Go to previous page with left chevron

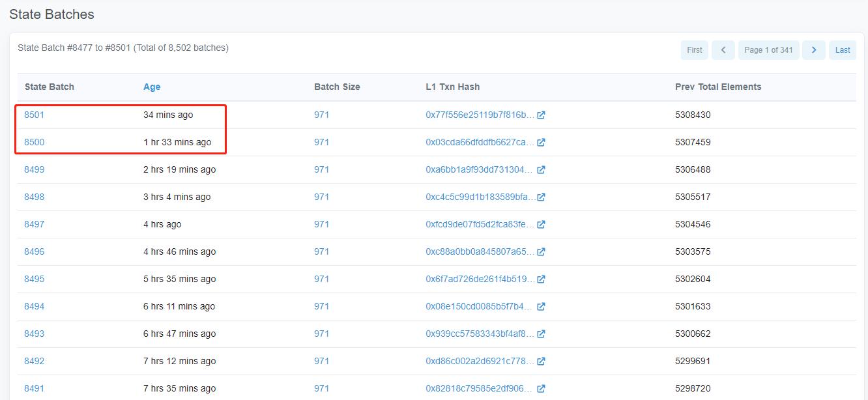tap(723, 50)
